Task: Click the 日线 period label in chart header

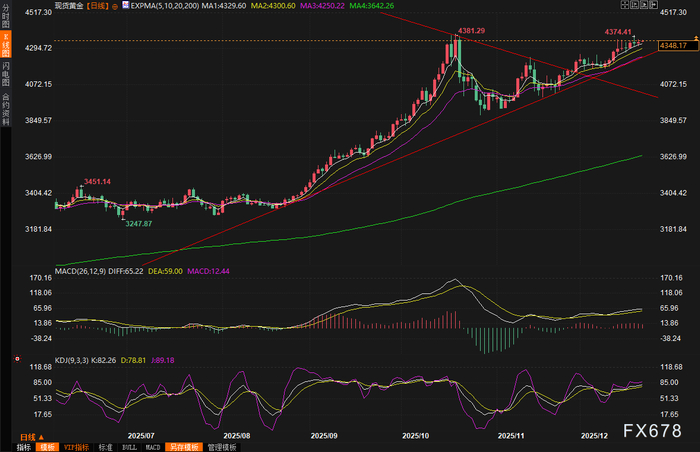Action: (100, 6)
